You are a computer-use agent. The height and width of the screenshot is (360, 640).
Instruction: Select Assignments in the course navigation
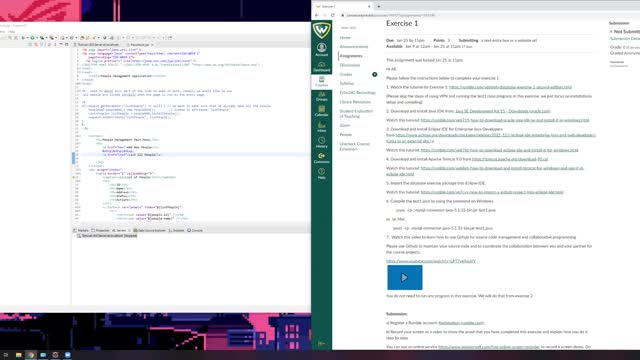[351, 56]
